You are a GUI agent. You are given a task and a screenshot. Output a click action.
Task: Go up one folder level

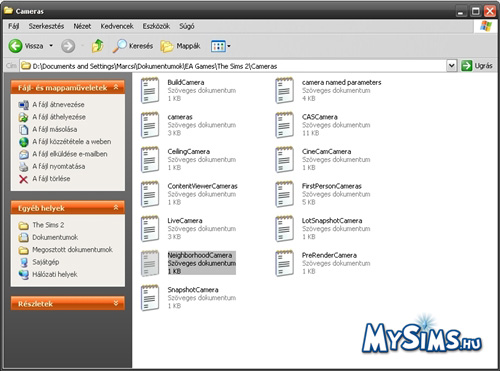coord(97,46)
